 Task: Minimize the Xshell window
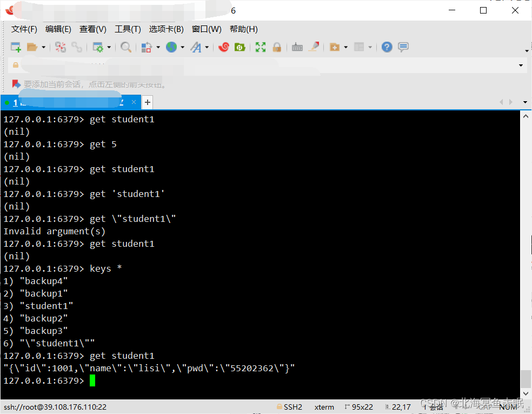[452, 10]
